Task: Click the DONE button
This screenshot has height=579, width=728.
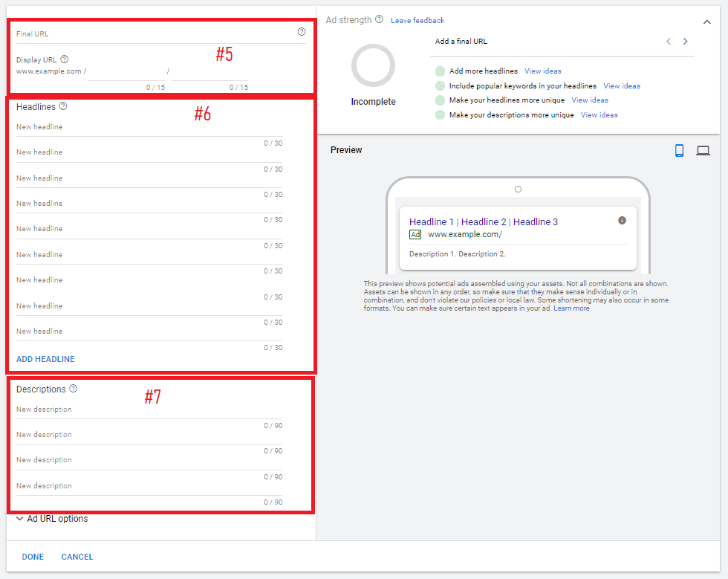Action: tap(33, 556)
